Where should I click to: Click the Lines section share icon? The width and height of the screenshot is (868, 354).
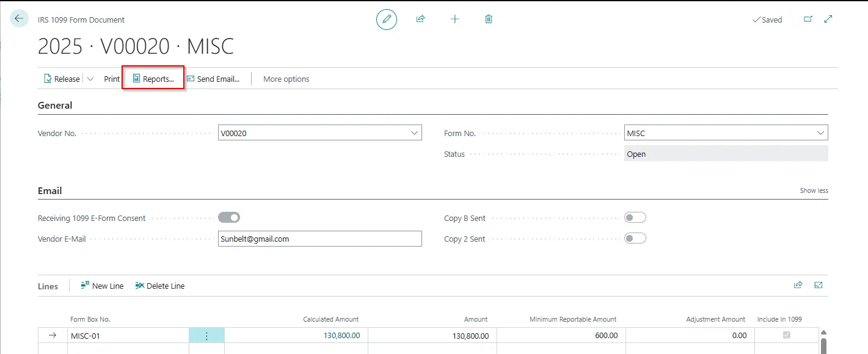[798, 285]
